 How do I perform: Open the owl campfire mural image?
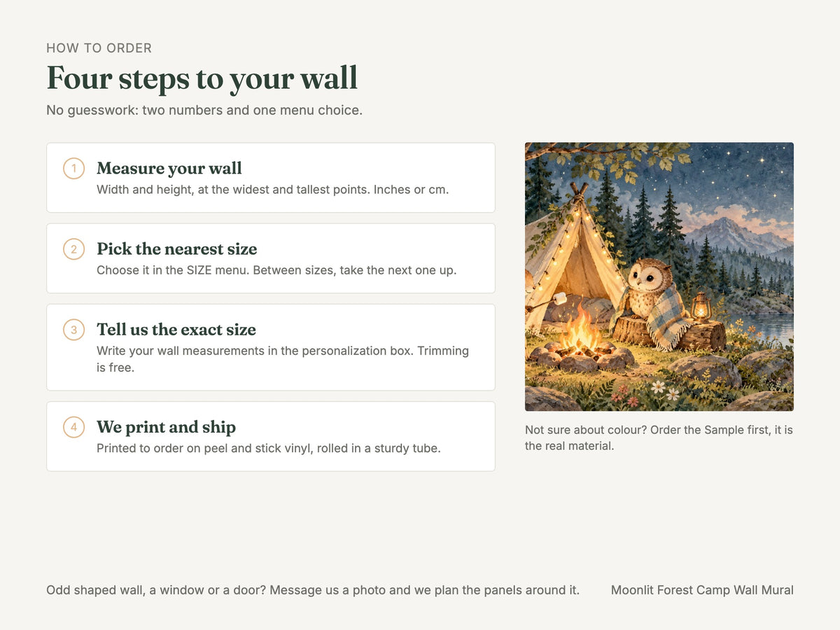659,276
